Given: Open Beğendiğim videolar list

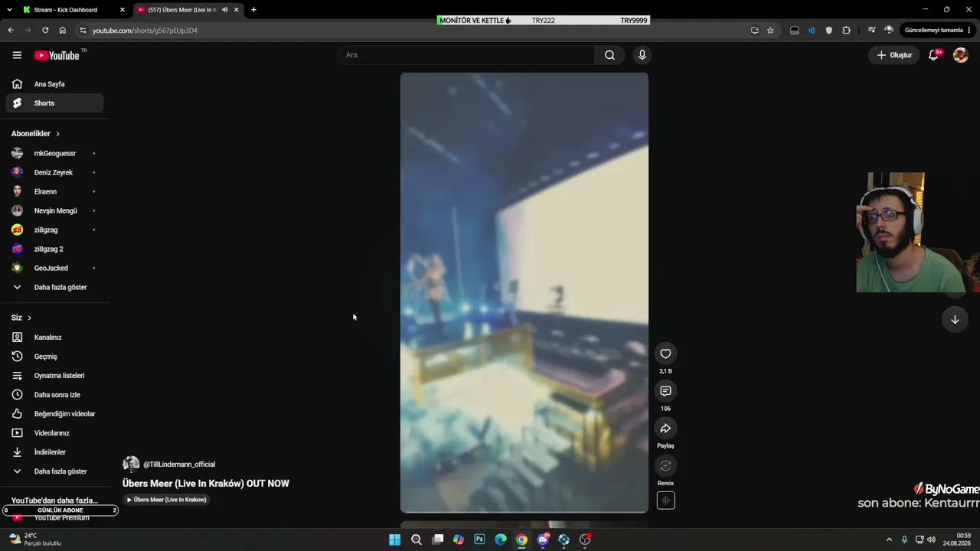Looking at the screenshot, I should click(54, 414).
